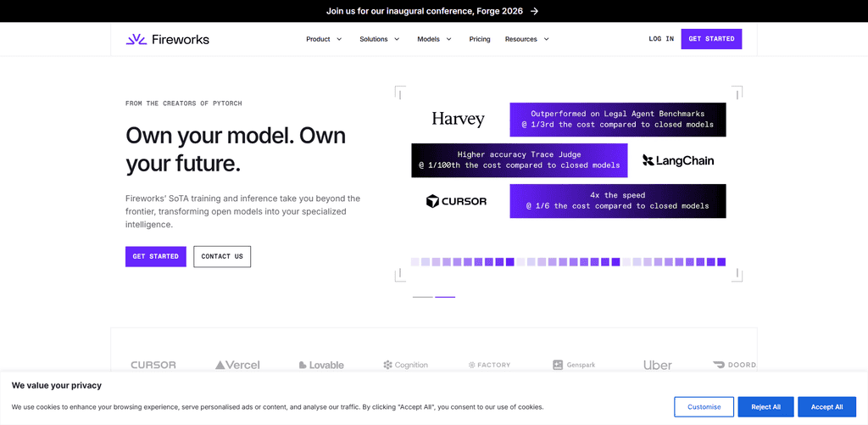
Task: Click the Cognition logo in the customer strip
Action: [x=406, y=365]
